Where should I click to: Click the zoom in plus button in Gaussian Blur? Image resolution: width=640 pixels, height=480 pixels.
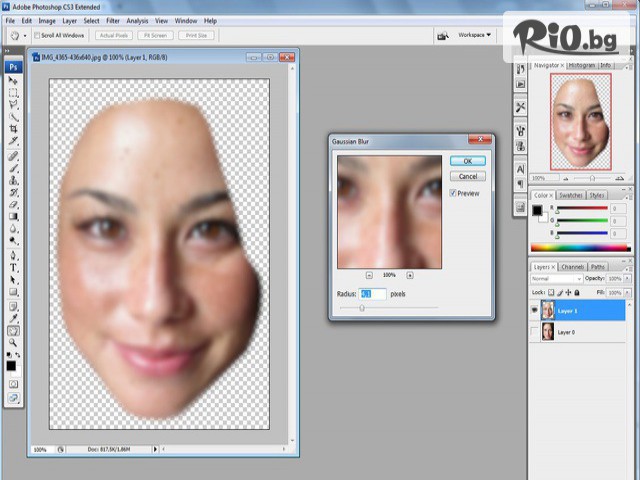click(410, 275)
